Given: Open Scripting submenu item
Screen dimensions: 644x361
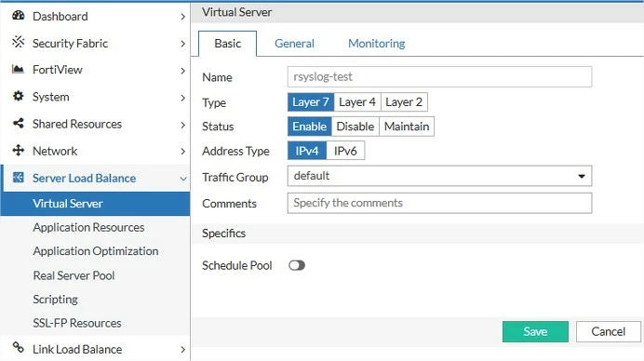Looking at the screenshot, I should pos(56,300).
